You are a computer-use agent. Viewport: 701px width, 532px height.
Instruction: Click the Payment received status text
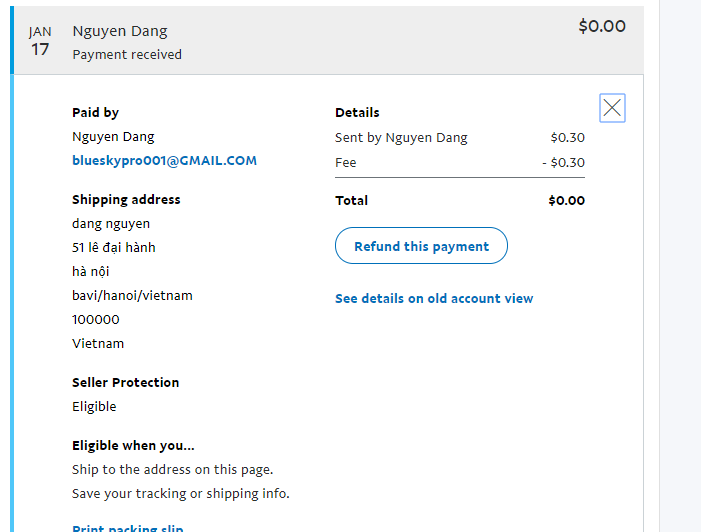tap(127, 54)
